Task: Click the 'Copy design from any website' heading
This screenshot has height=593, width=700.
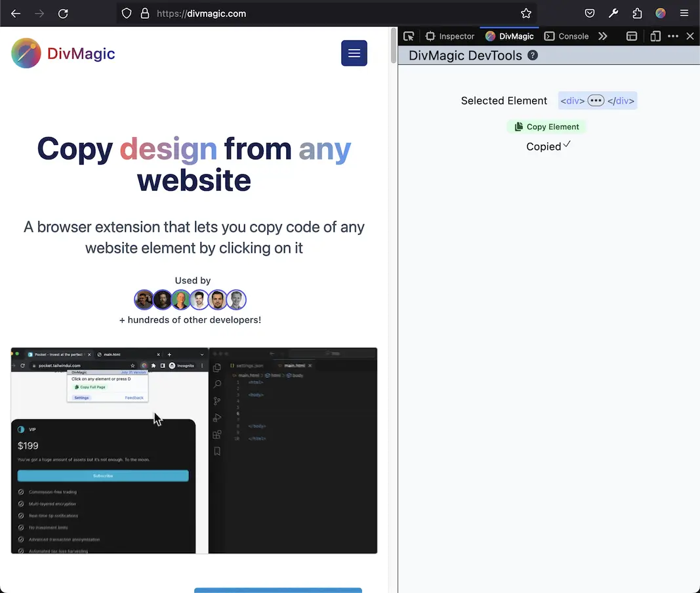Action: (194, 164)
